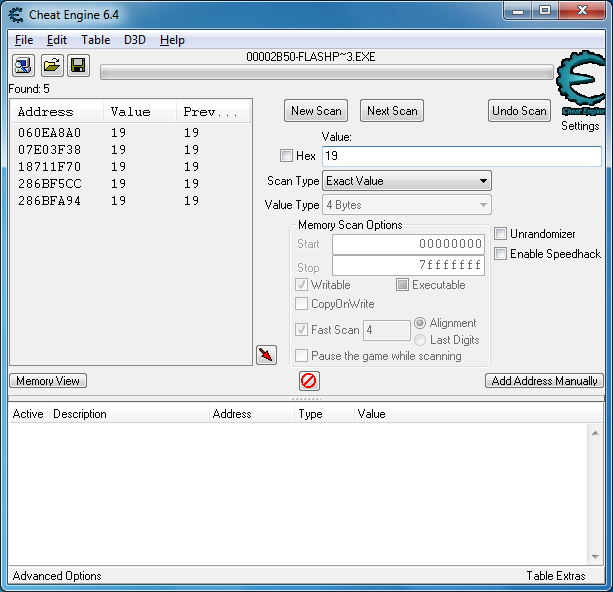Select result address 286BFA94
This screenshot has height=592, width=613.
50,201
